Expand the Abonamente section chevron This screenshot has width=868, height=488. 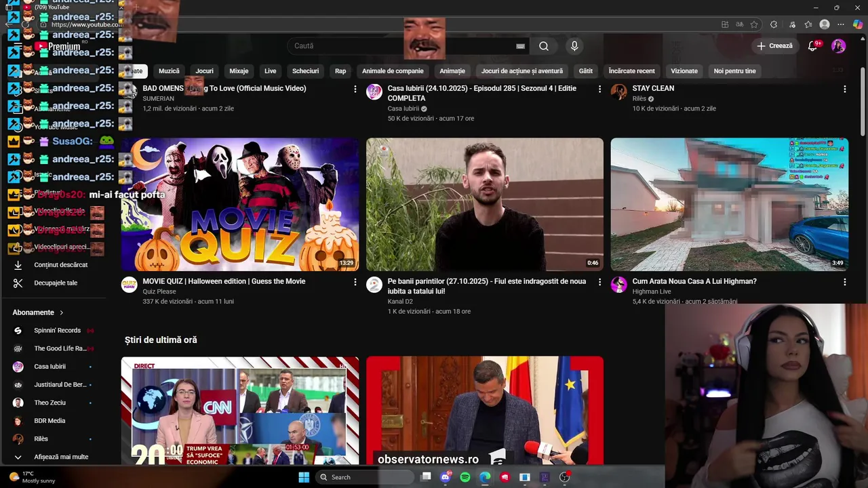click(x=62, y=312)
